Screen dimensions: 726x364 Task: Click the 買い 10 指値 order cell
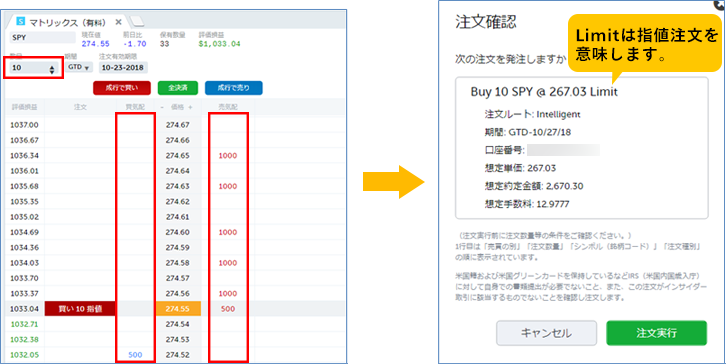click(80, 309)
